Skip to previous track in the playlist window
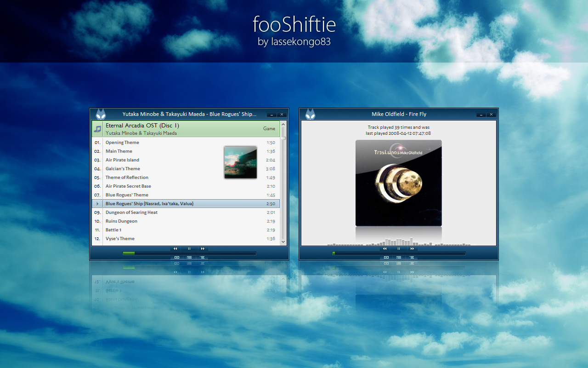 click(x=175, y=248)
